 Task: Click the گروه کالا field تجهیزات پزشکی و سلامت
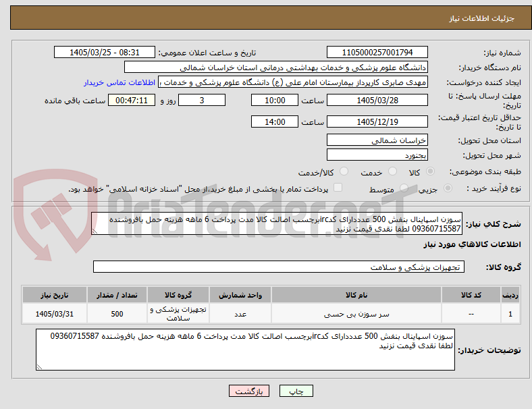[x=279, y=267]
